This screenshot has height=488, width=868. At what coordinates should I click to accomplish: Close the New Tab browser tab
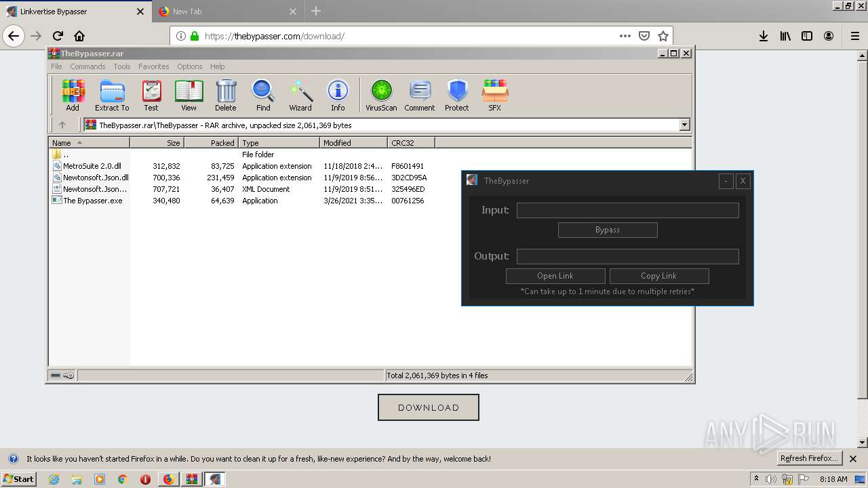(293, 12)
